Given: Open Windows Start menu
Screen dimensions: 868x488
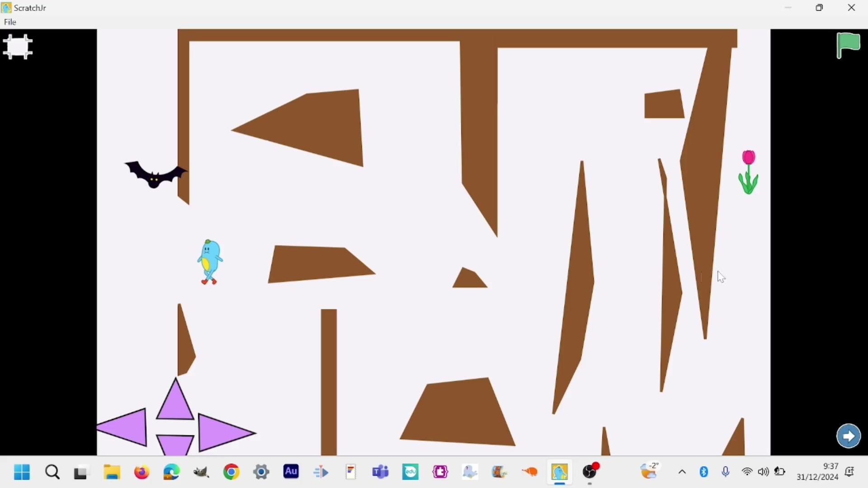Looking at the screenshot, I should (x=22, y=472).
